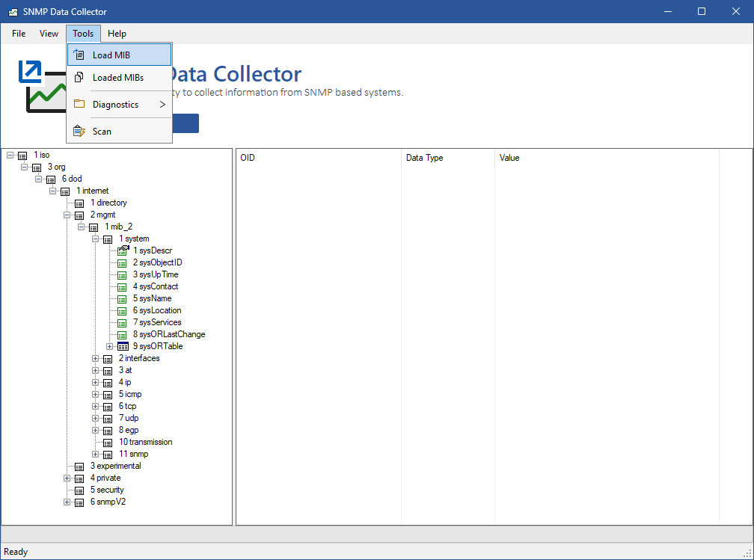The width and height of the screenshot is (754, 560).
Task: Choose Loaded MIBs from Tools menu
Action: [118, 77]
